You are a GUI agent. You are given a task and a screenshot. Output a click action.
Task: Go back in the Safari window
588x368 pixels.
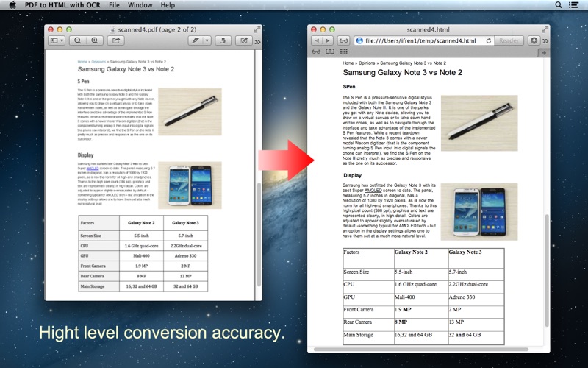[317, 40]
